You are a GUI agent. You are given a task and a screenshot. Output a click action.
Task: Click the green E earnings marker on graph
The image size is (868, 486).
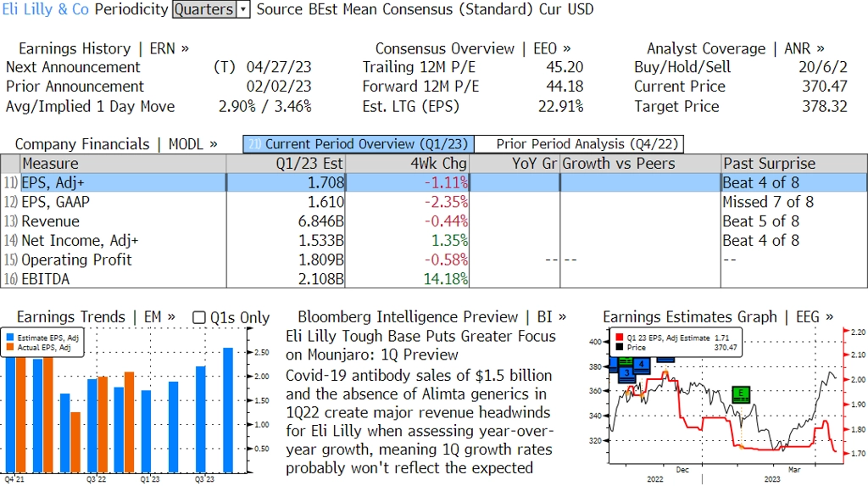point(741,394)
